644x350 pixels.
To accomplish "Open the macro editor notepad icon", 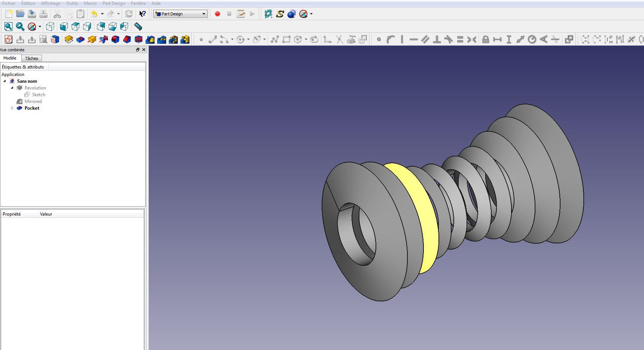I will pos(241,14).
